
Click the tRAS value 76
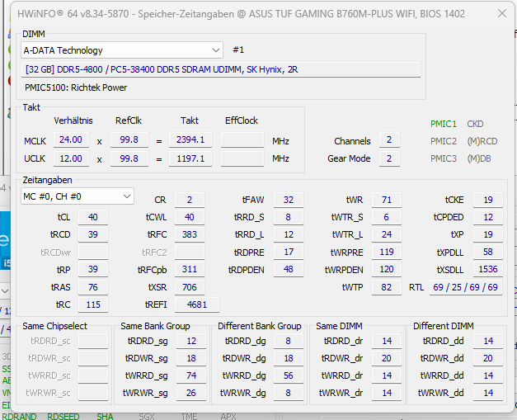pos(93,287)
